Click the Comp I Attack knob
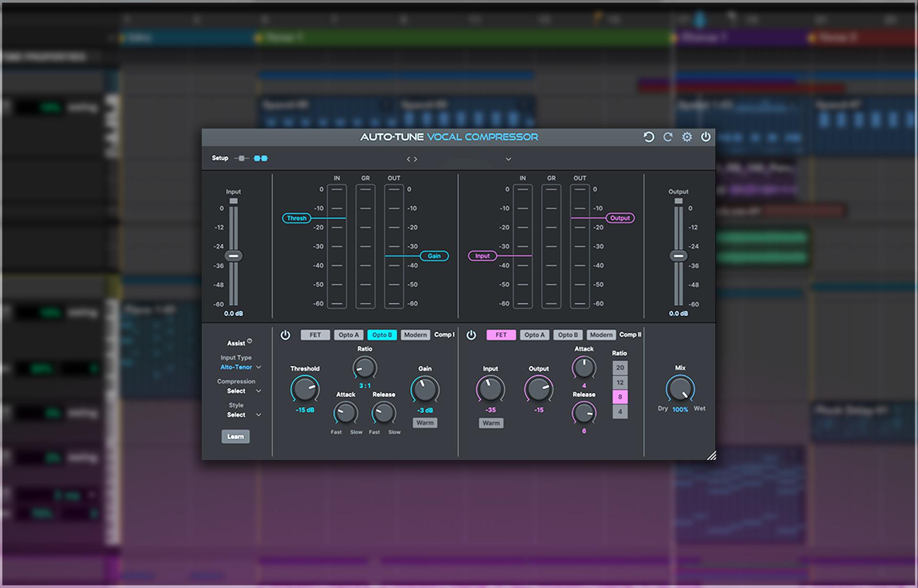The image size is (918, 588). coord(345,413)
